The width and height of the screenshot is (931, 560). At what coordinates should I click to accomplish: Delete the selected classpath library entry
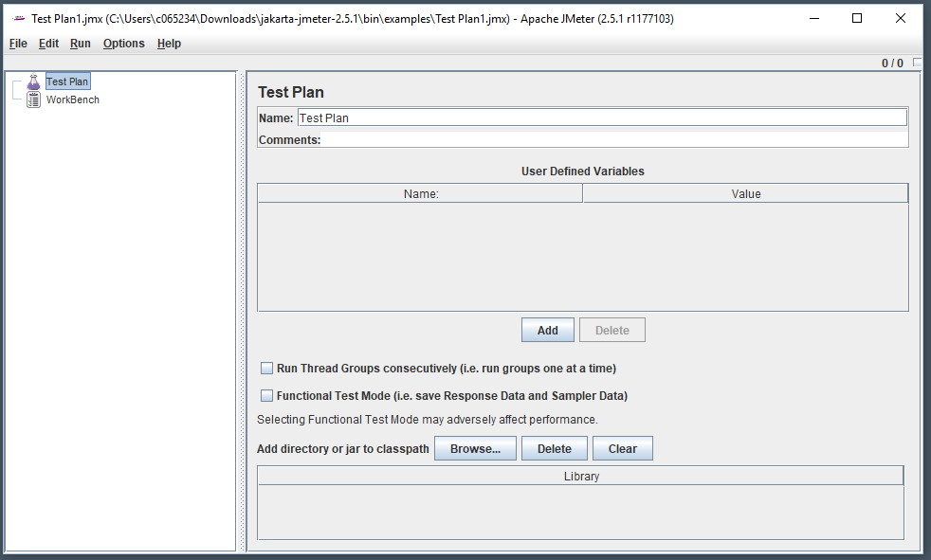[554, 449]
